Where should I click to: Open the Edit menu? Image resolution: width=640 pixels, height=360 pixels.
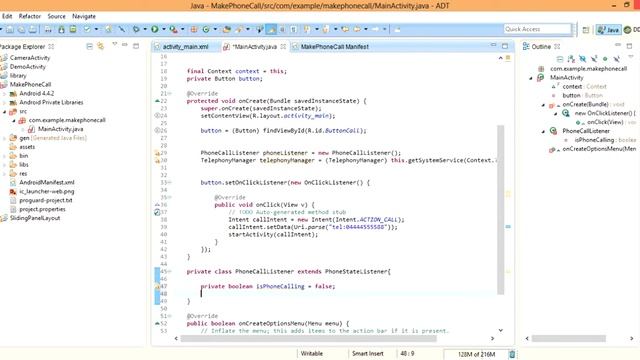tap(7, 16)
